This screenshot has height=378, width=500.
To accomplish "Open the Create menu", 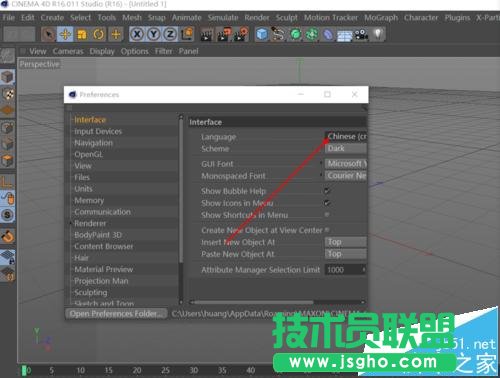I will click(x=52, y=18).
